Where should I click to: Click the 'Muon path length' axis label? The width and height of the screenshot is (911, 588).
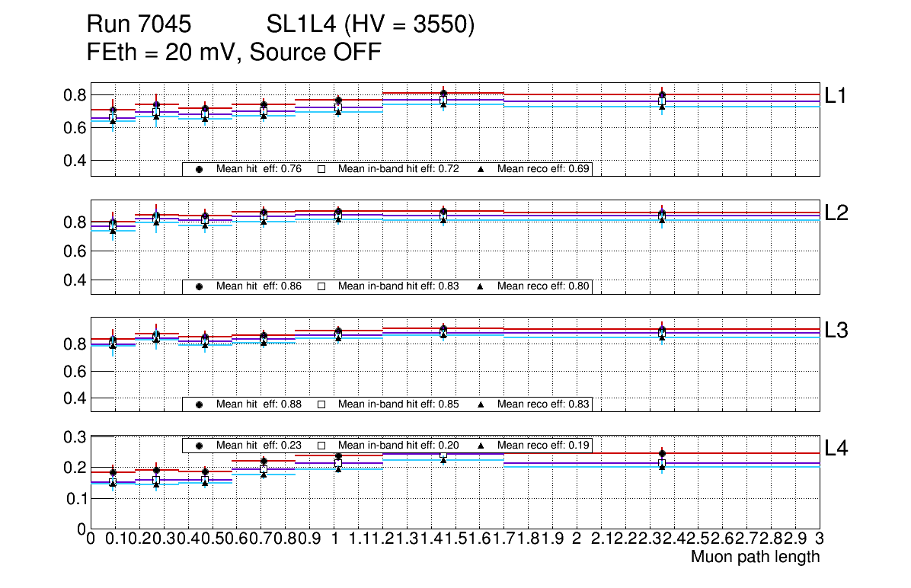pos(755,557)
